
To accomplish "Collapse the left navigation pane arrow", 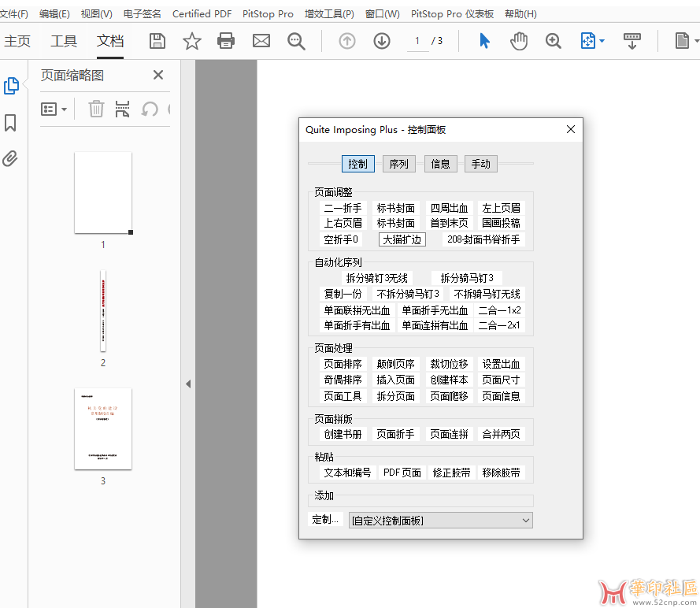I will 187,384.
